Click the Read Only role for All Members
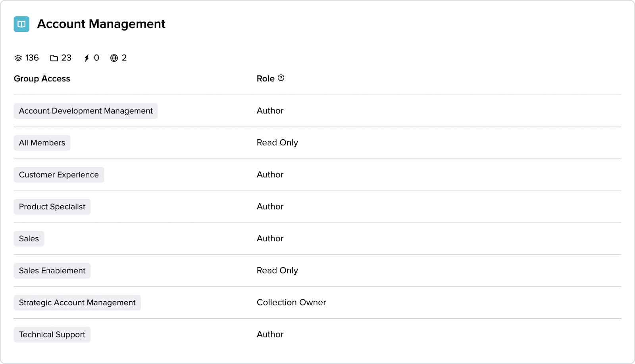635x364 pixels. [x=277, y=143]
